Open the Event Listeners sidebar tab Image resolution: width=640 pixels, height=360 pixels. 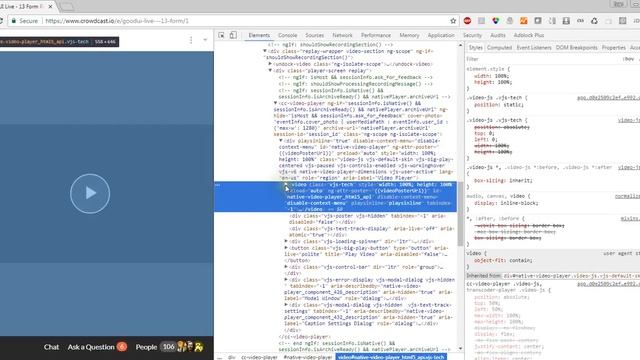pyautogui.click(x=534, y=48)
